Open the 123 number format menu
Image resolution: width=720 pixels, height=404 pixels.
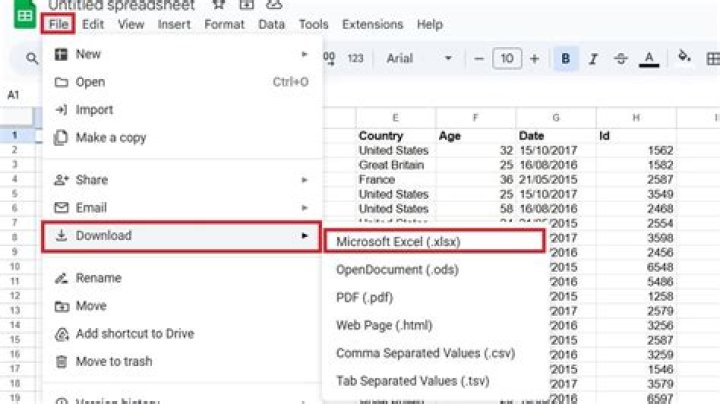(355, 58)
